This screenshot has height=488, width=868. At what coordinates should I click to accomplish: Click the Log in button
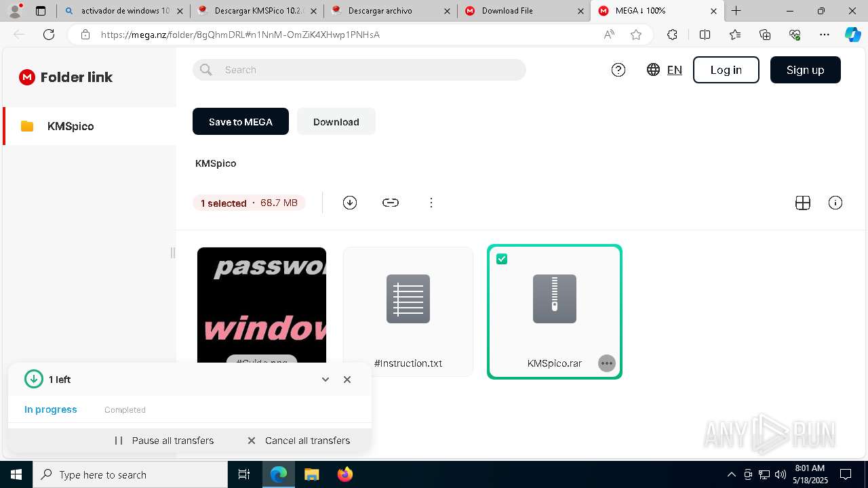pyautogui.click(x=726, y=70)
